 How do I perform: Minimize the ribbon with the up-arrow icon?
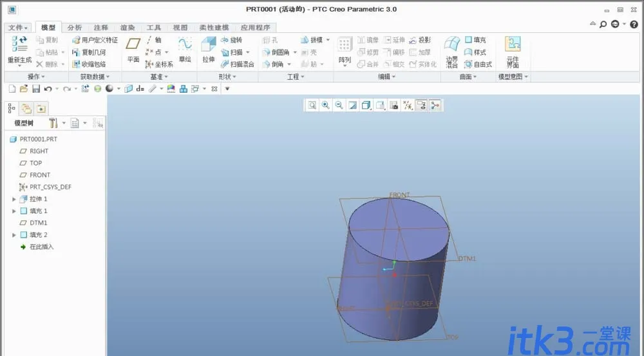click(x=592, y=24)
